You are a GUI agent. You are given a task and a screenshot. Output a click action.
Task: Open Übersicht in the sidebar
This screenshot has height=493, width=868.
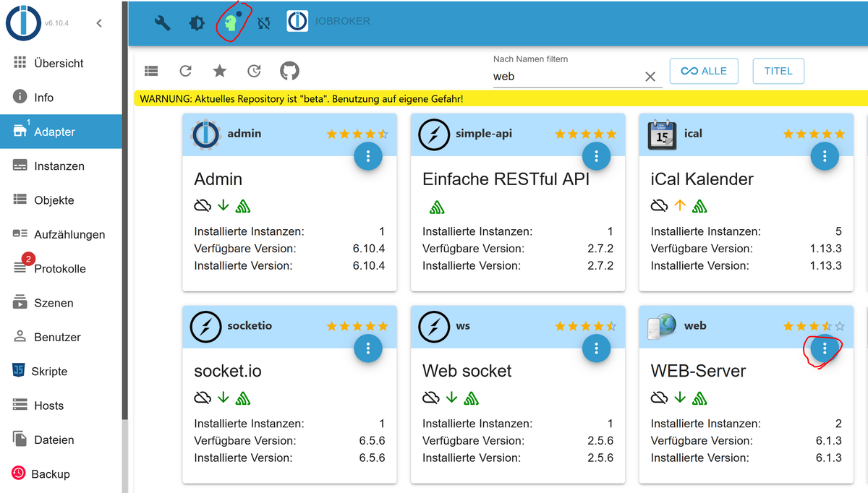(61, 64)
